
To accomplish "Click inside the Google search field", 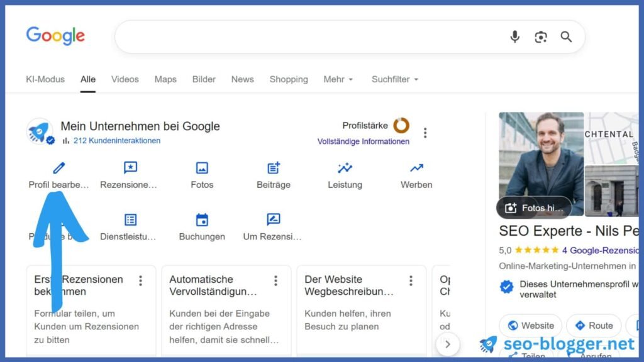I will tap(314, 37).
